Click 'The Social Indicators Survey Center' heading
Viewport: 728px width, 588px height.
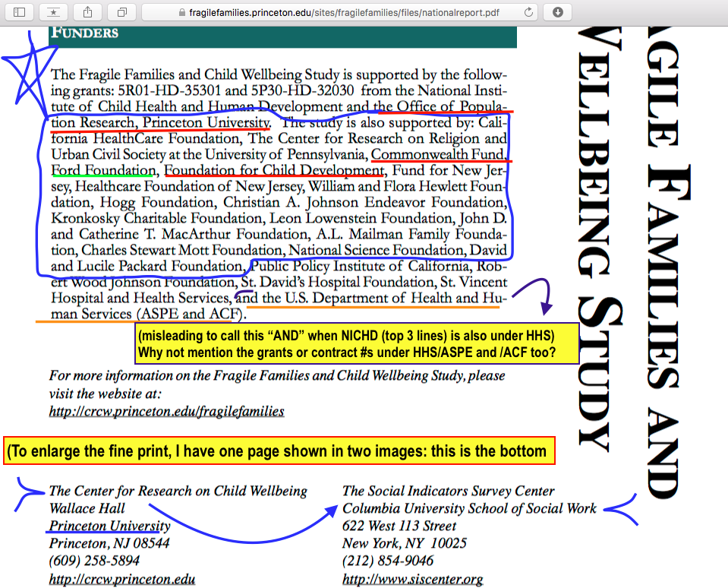[x=448, y=491]
